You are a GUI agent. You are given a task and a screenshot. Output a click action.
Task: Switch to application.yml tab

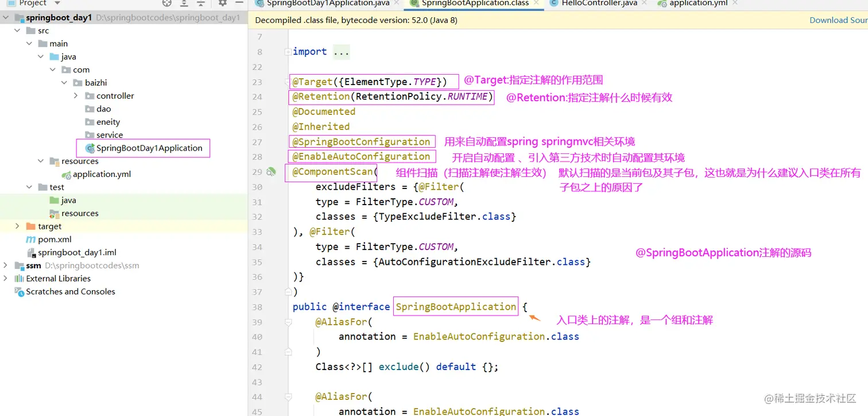698,3
